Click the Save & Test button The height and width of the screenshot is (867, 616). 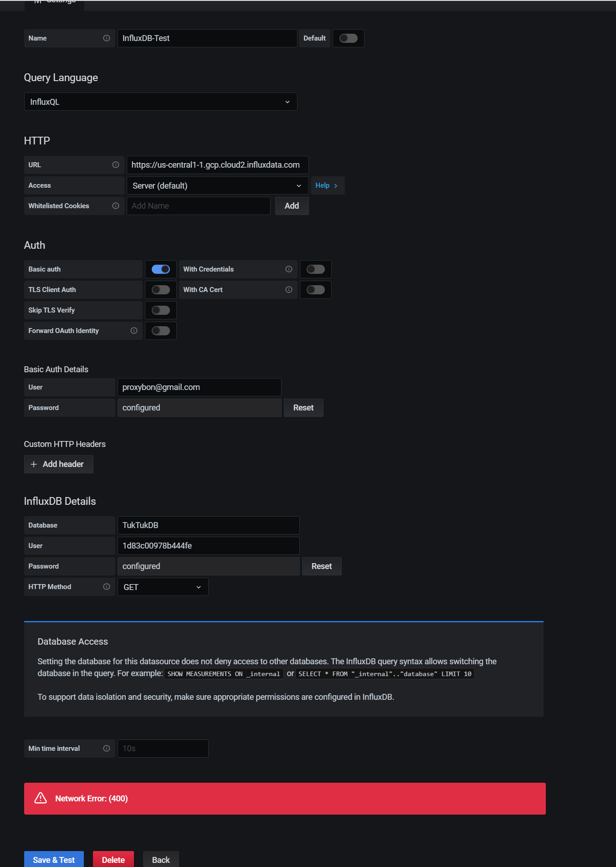(54, 860)
